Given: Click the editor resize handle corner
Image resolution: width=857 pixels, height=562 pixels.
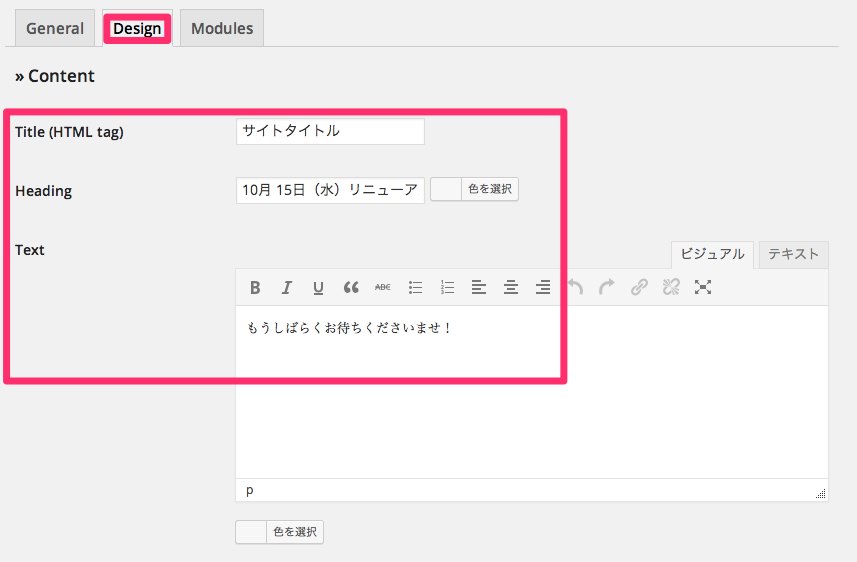Looking at the screenshot, I should pos(820,494).
